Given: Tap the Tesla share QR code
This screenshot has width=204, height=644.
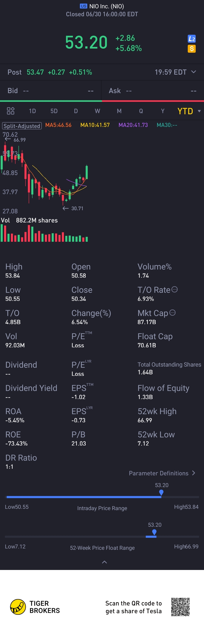Looking at the screenshot, I should (x=180, y=607).
